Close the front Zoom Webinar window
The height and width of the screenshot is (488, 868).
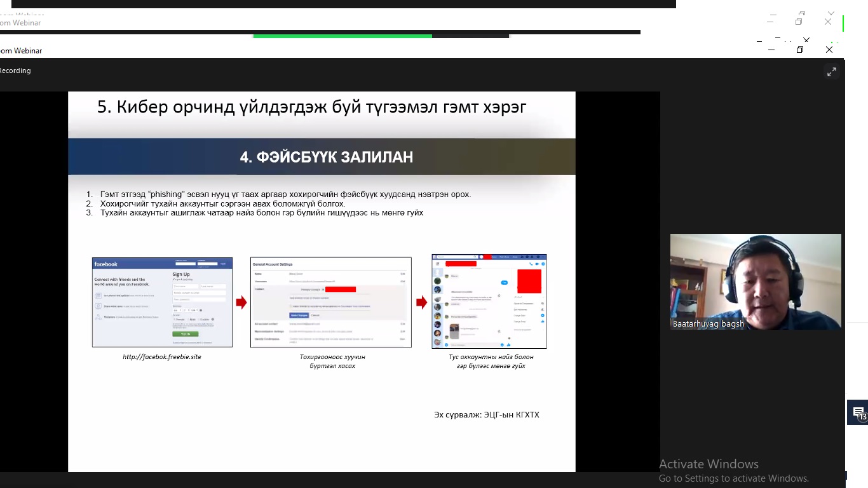click(x=829, y=50)
